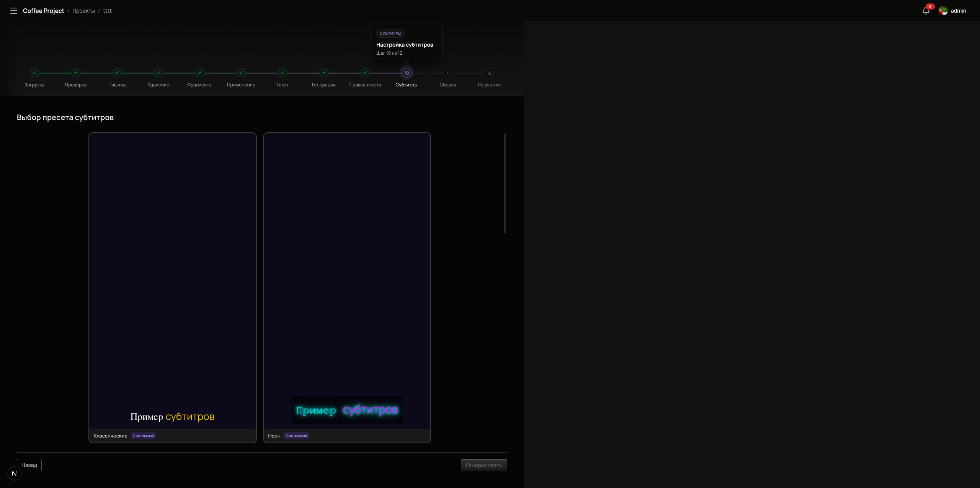Open the hamburger sidebar menu

click(x=14, y=11)
